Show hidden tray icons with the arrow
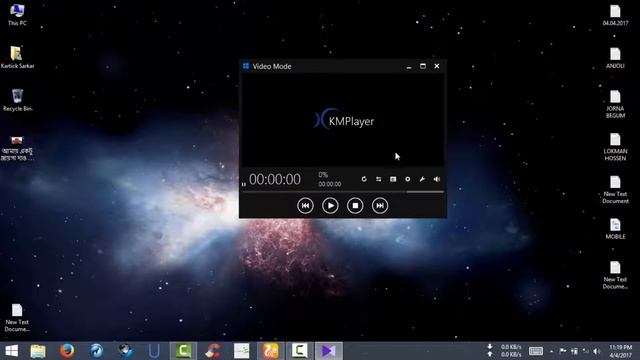This screenshot has width=640, height=360. click(x=551, y=351)
